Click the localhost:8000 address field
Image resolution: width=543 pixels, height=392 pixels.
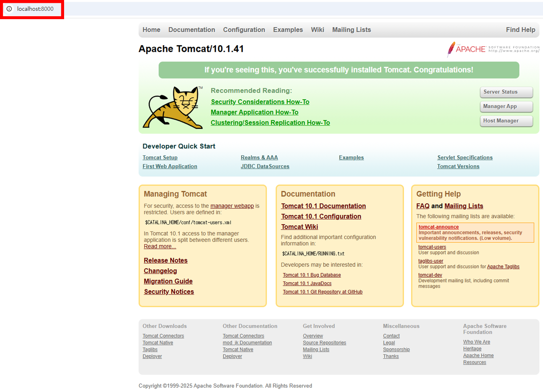pos(35,9)
